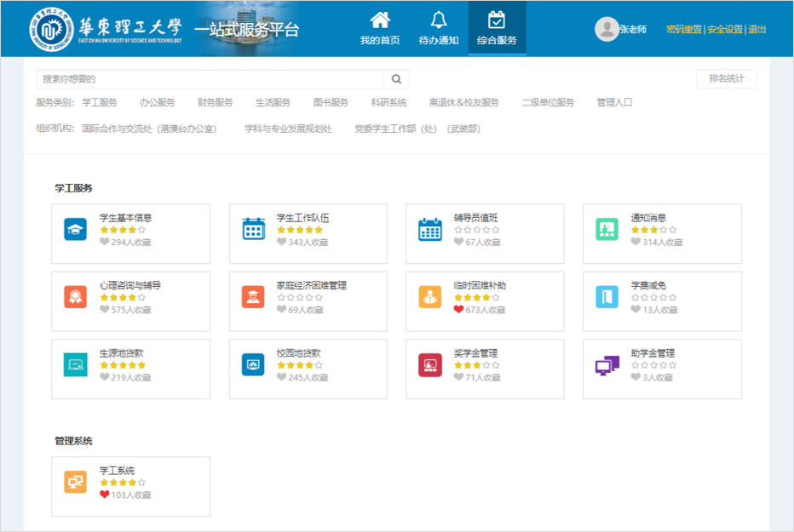Screen dimensions: 794x532
Task: Click the 排名统计 button
Action: coord(726,79)
